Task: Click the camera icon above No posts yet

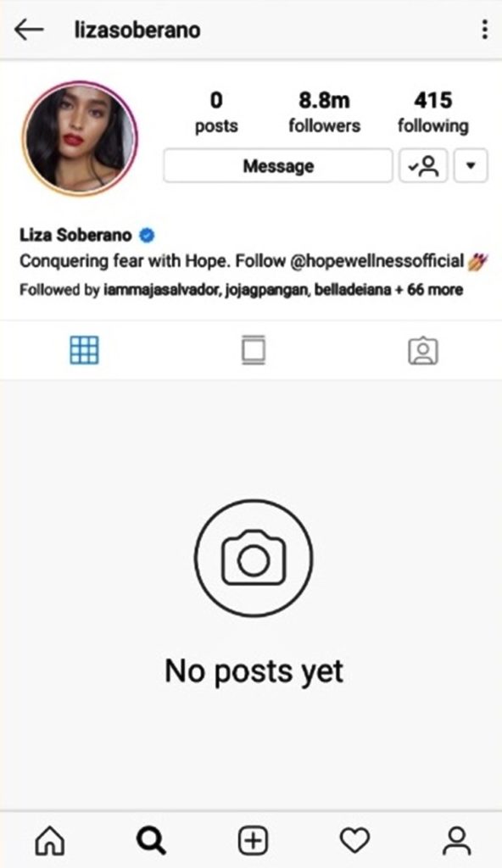Action: 254,558
